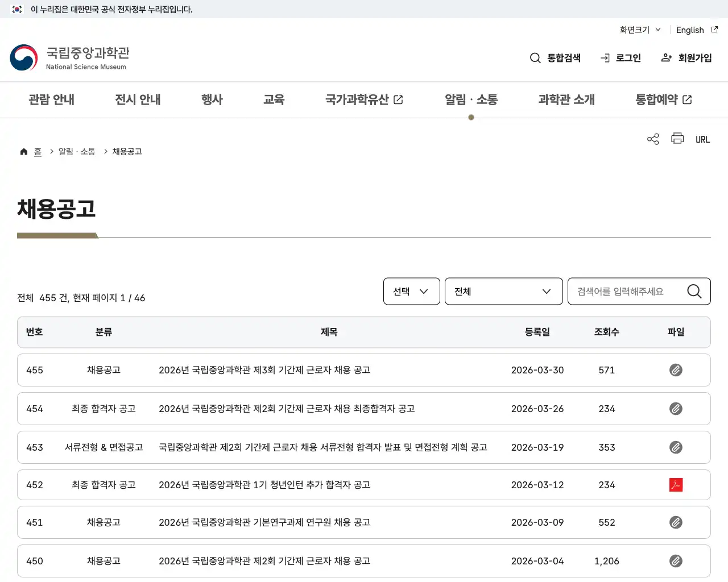Select the 교육 menu item

point(275,99)
